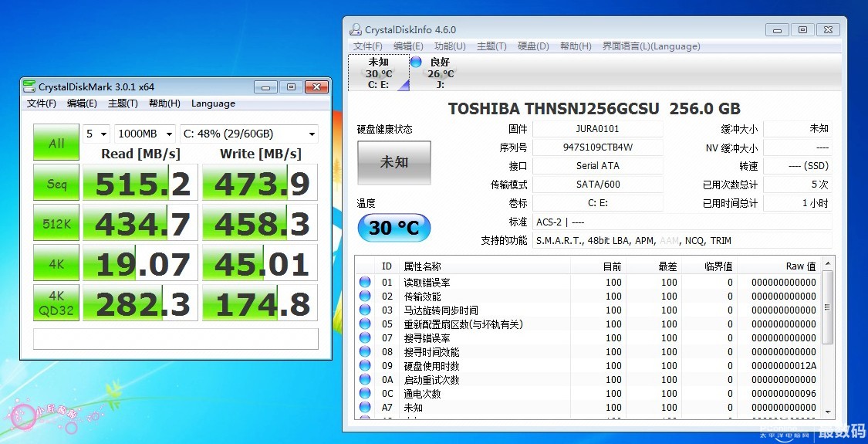Click the 临界值 column header
Image resolution: width=868 pixels, height=444 pixels.
(709, 266)
